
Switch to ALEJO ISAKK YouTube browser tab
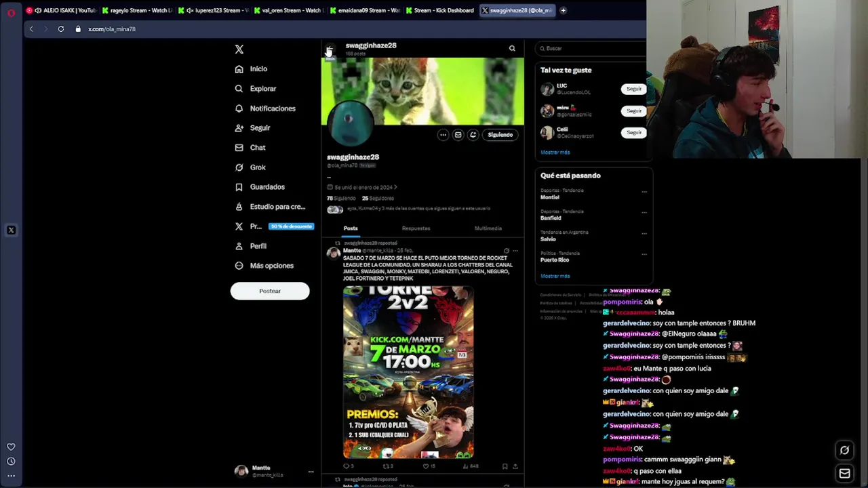(x=61, y=10)
